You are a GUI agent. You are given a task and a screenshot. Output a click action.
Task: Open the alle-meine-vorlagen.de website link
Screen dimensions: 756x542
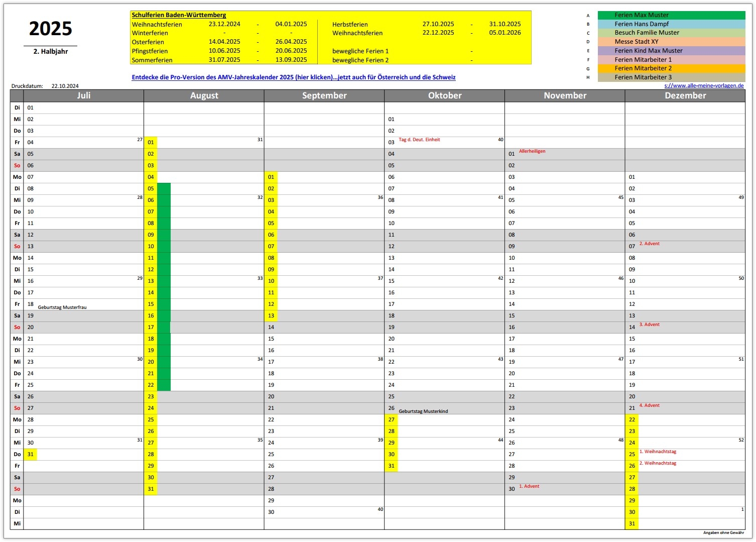pos(704,85)
